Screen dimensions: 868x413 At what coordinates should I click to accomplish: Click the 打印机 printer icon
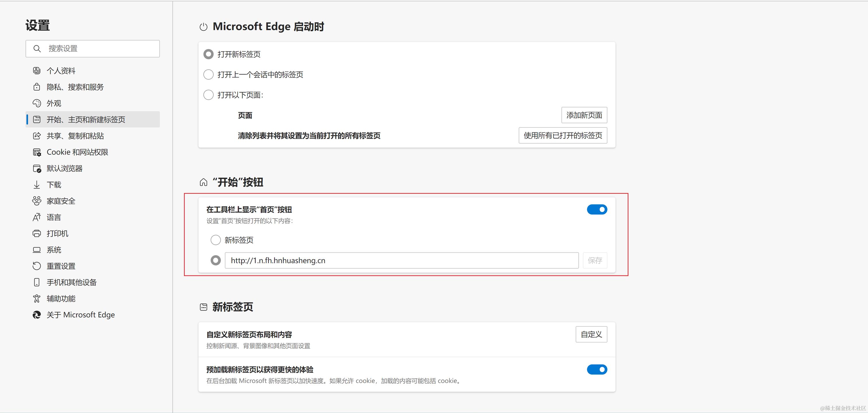36,233
